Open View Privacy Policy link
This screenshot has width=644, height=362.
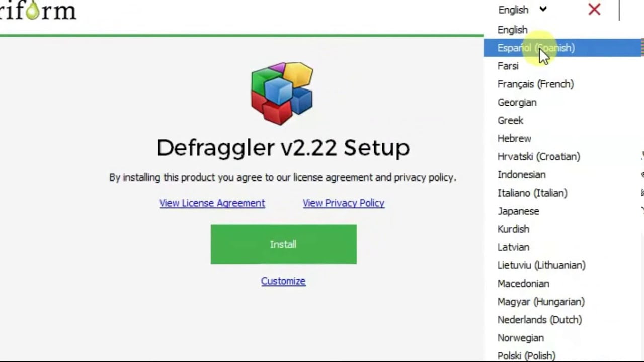(x=344, y=203)
